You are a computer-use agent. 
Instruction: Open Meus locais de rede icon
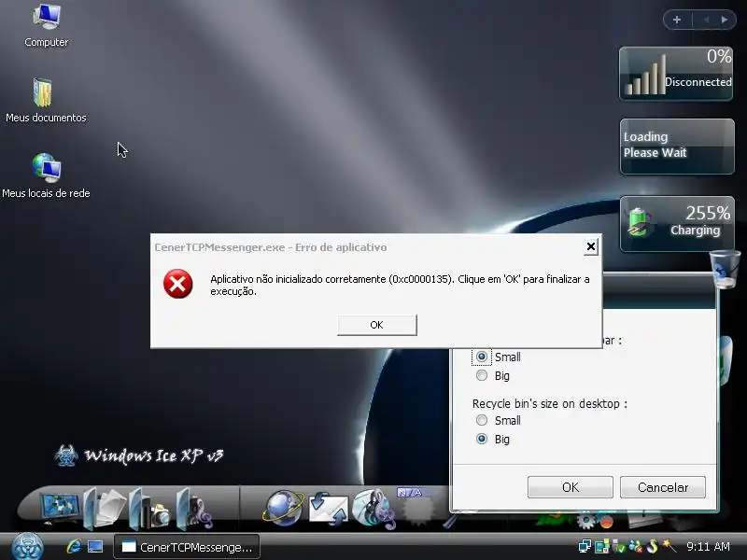[46, 175]
